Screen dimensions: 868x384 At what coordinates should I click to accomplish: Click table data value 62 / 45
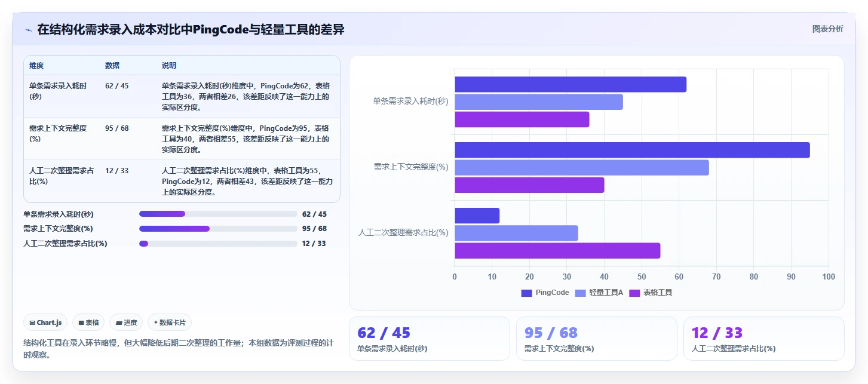tap(117, 86)
